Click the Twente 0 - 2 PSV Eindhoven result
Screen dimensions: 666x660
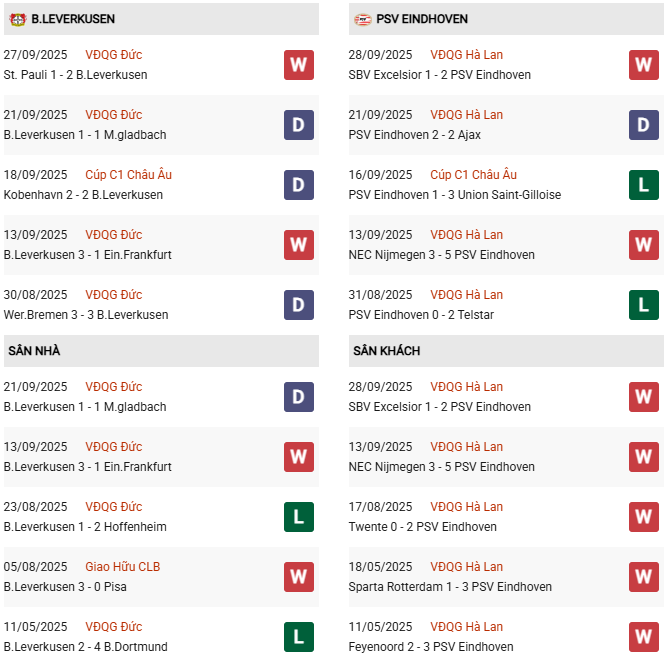[422, 527]
